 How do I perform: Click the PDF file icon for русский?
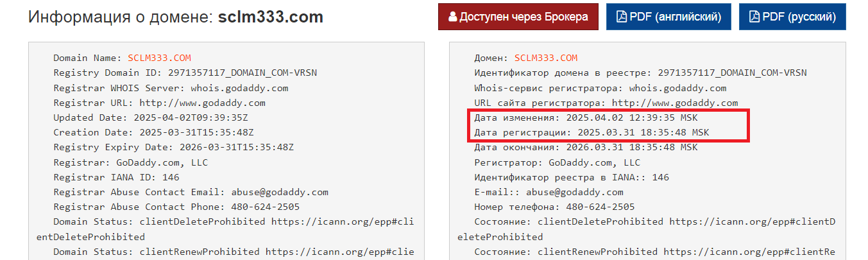[x=754, y=17]
